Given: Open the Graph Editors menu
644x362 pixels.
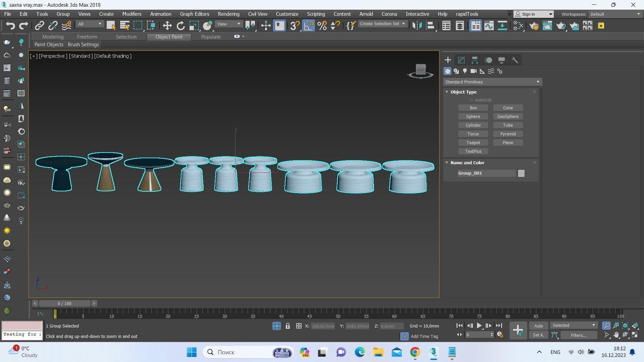Looking at the screenshot, I should pos(195,14).
